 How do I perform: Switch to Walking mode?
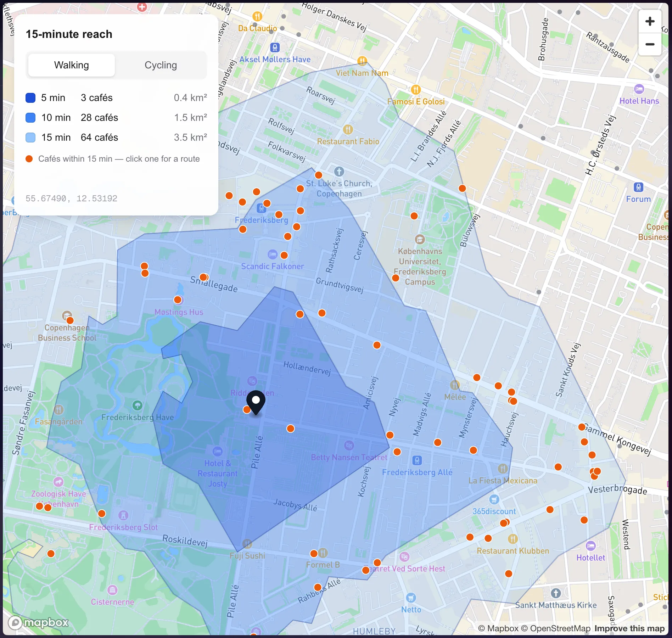pyautogui.click(x=72, y=65)
